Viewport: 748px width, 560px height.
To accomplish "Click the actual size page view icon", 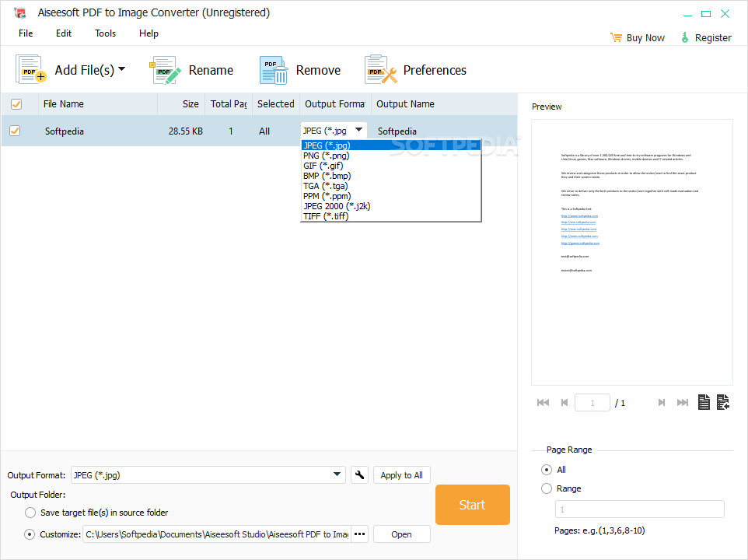I will coord(704,402).
